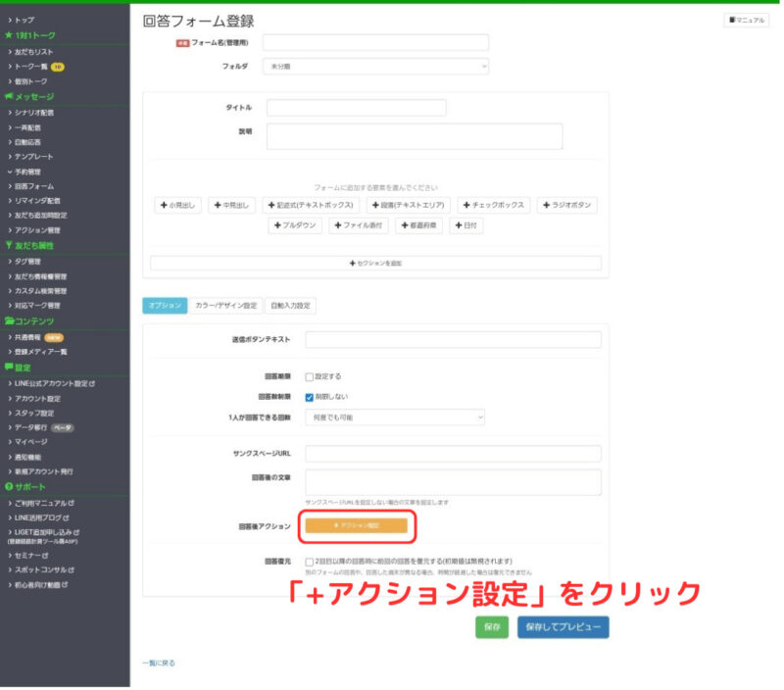Click external-link icon beside スポットコンサル

click(71, 571)
